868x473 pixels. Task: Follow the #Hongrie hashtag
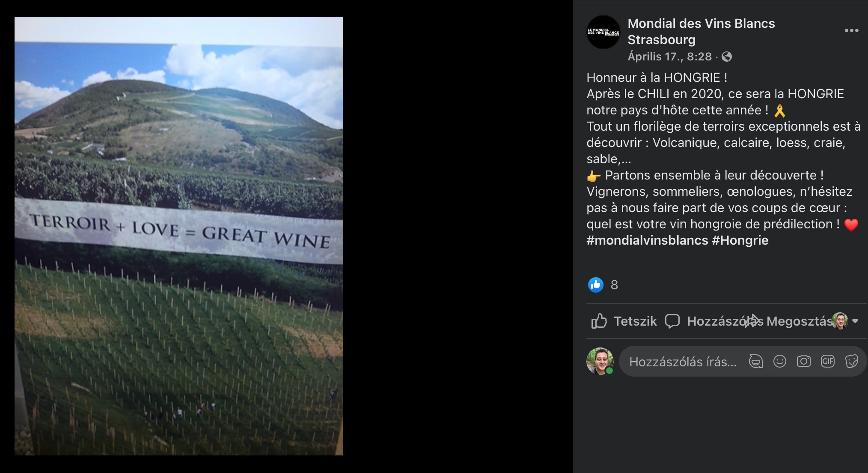coord(740,240)
